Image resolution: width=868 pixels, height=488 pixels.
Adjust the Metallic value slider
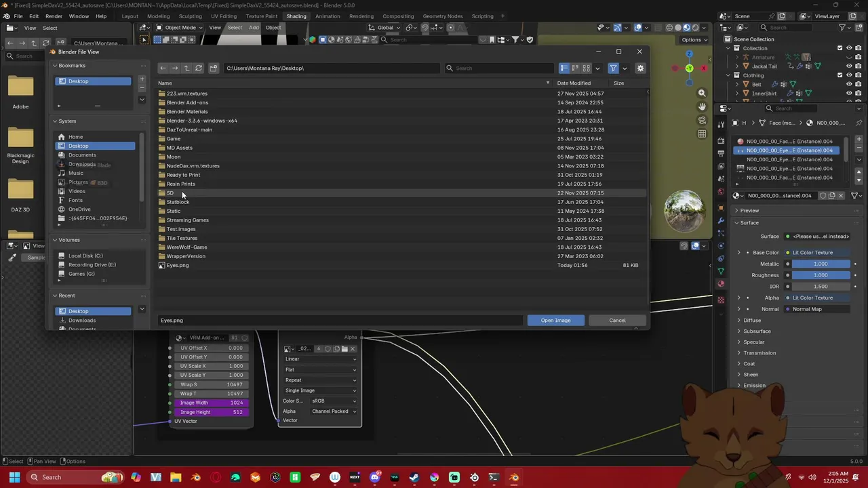coord(821,264)
